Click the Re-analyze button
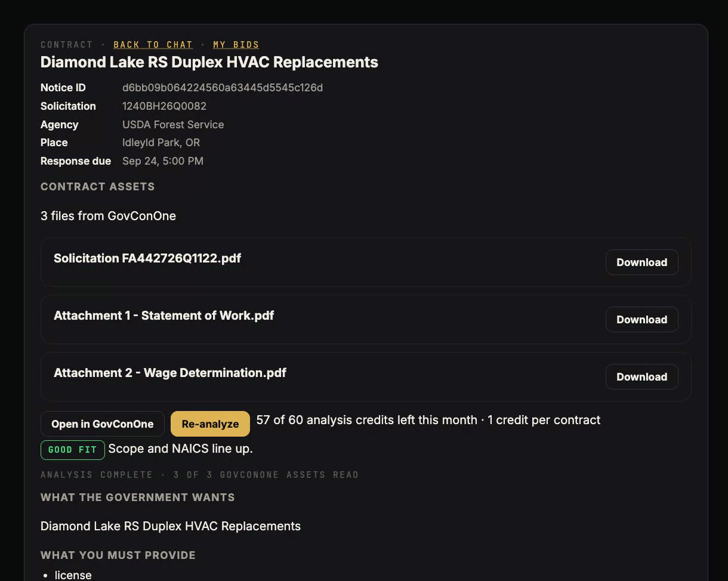728x581 pixels. [x=210, y=424]
